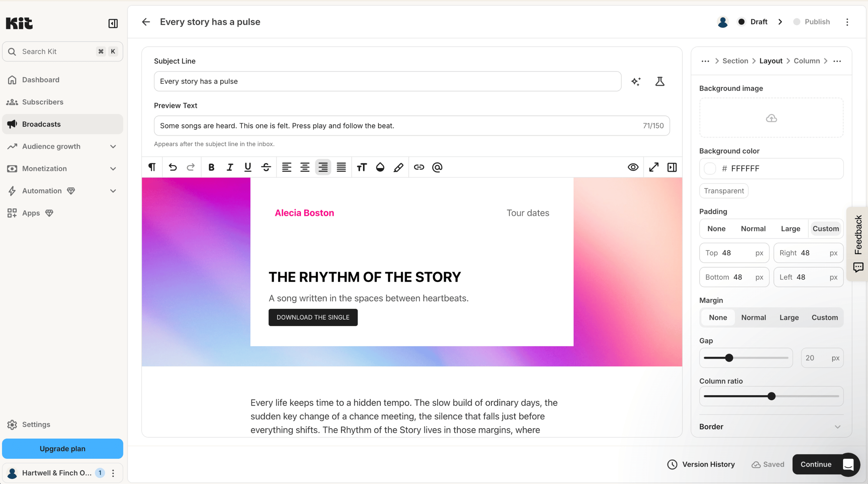Toggle preview eye icon

633,167
